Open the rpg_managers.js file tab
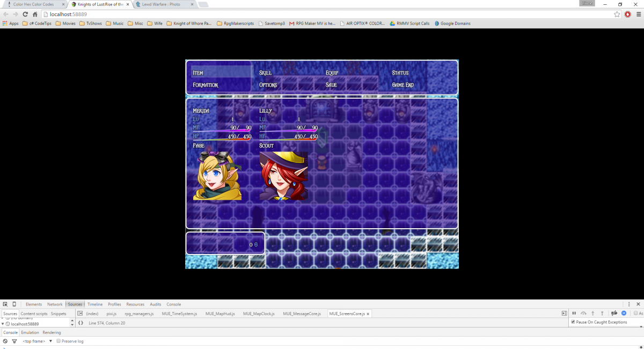644x349 pixels. pos(139,314)
